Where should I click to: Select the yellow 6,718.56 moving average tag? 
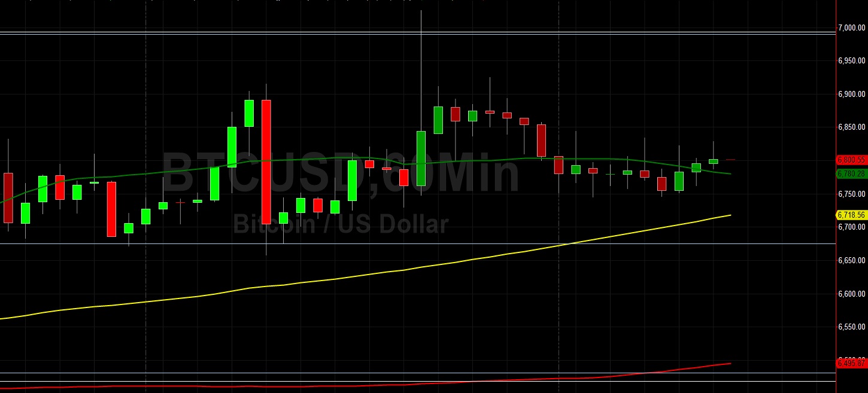[851, 215]
